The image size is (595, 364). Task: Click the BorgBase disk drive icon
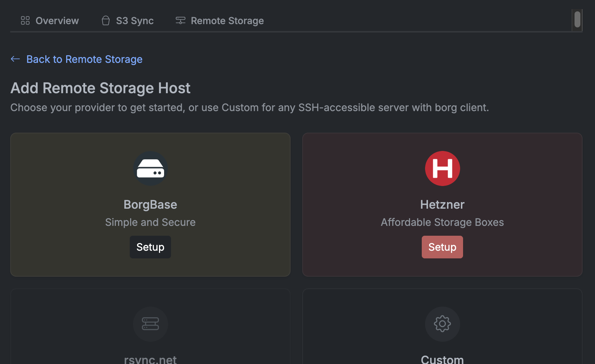pyautogui.click(x=150, y=168)
